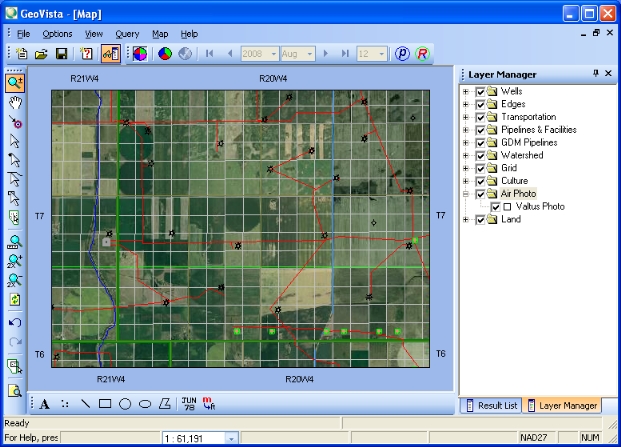The height and width of the screenshot is (447, 621).
Task: Open the Query menu
Action: 127,34
